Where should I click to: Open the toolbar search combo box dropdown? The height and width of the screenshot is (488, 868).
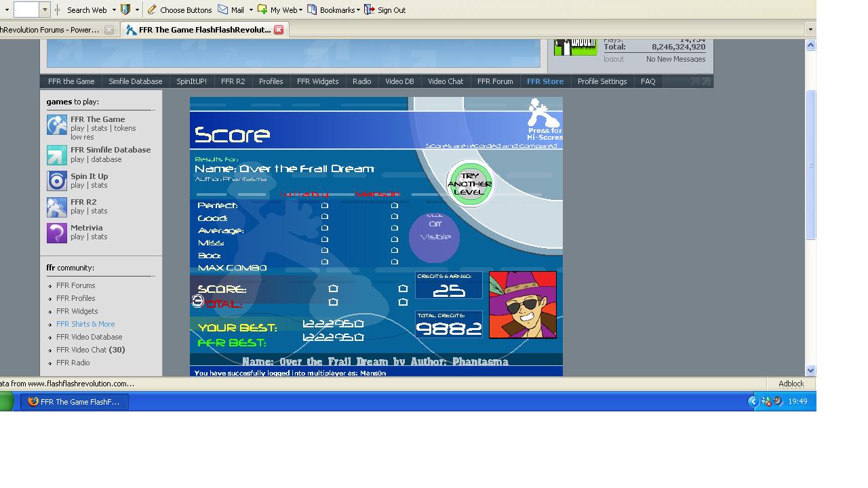pos(45,9)
